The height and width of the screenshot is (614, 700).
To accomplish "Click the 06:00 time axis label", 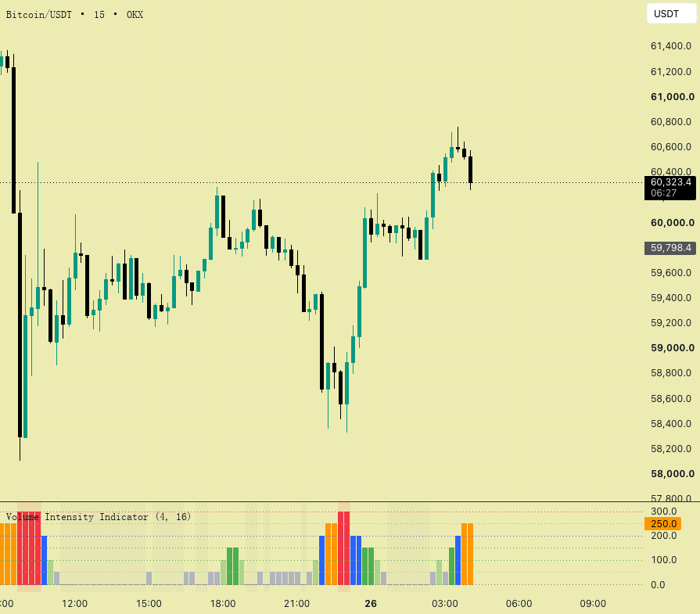I will point(519,604).
